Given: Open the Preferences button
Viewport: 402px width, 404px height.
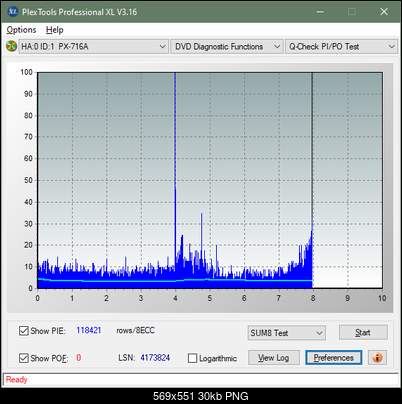Looking at the screenshot, I should point(334,358).
